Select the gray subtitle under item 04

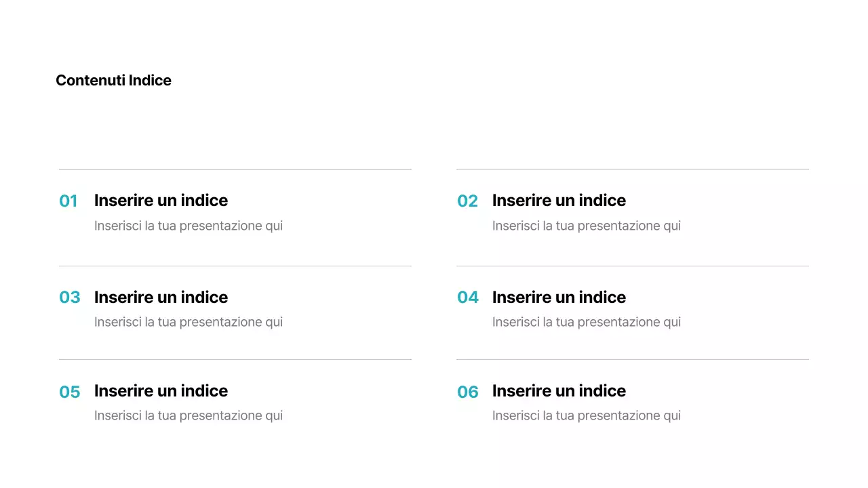tap(587, 322)
